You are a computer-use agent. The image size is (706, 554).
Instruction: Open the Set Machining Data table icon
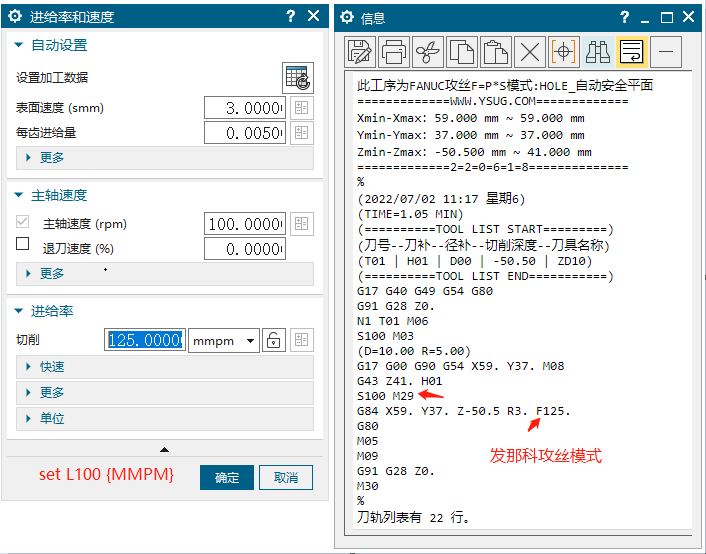pos(298,78)
